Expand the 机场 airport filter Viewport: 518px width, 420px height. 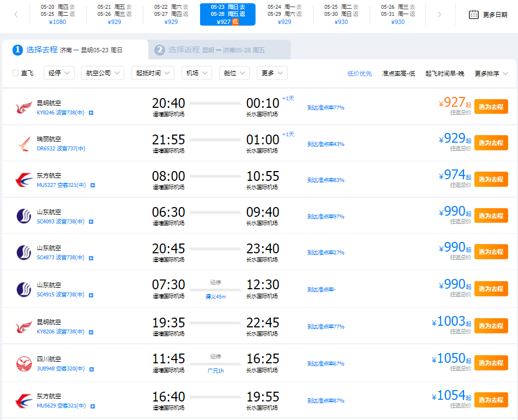pos(197,73)
